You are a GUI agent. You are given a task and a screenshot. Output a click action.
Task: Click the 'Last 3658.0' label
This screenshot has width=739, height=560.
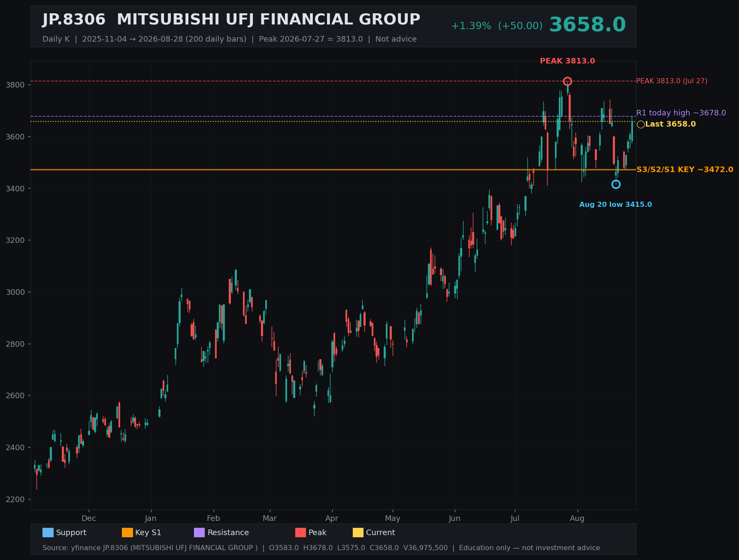coord(670,124)
